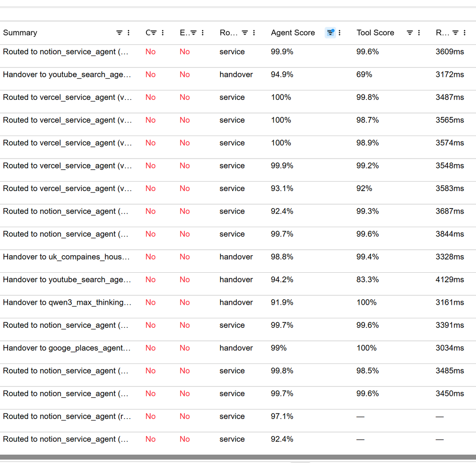Click the 98.9% tool score cell
476x463 pixels.
point(368,143)
